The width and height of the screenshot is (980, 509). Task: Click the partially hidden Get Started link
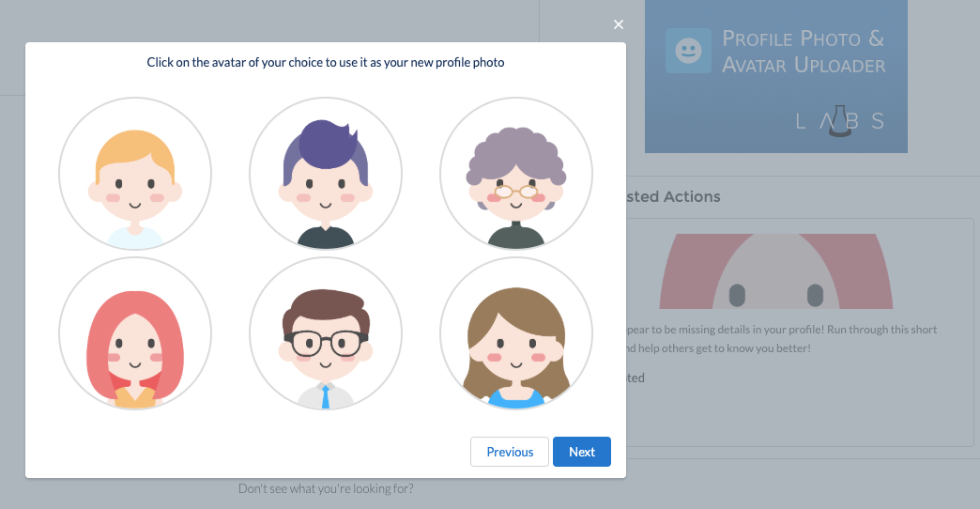tap(635, 378)
